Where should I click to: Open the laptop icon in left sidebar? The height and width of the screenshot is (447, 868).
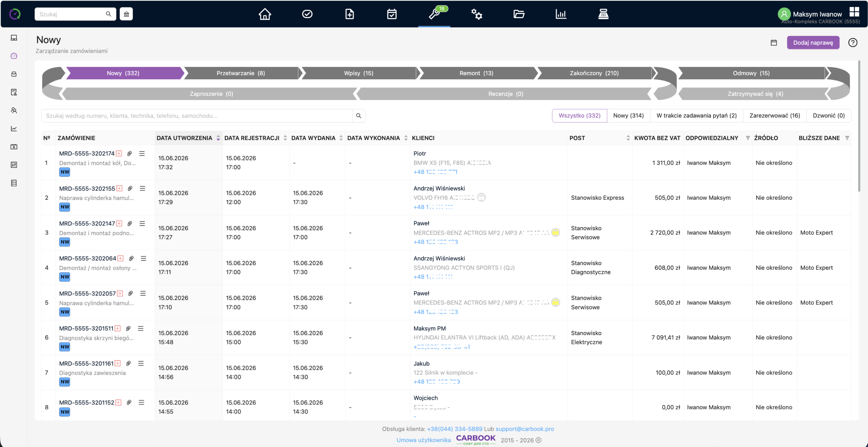coord(14,38)
